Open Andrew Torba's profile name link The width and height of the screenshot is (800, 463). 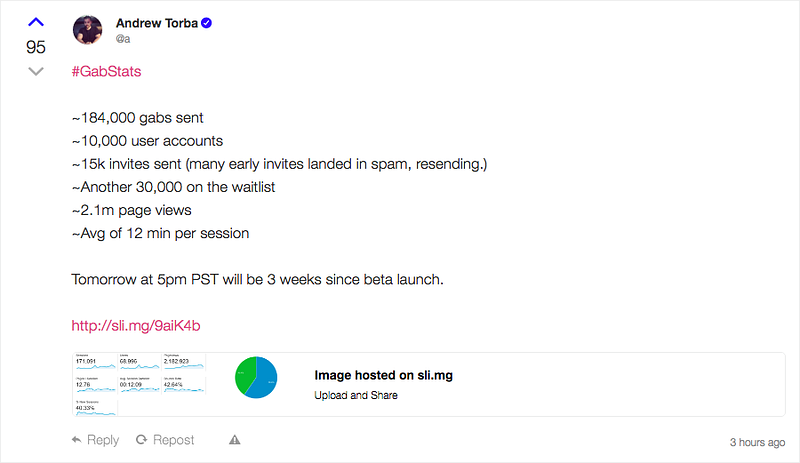[x=156, y=23]
